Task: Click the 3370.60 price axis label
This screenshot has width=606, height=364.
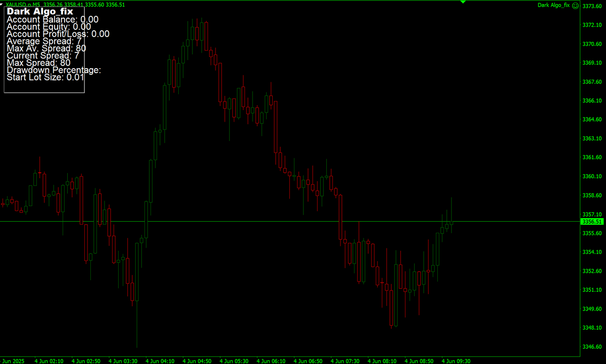Action: click(x=592, y=44)
